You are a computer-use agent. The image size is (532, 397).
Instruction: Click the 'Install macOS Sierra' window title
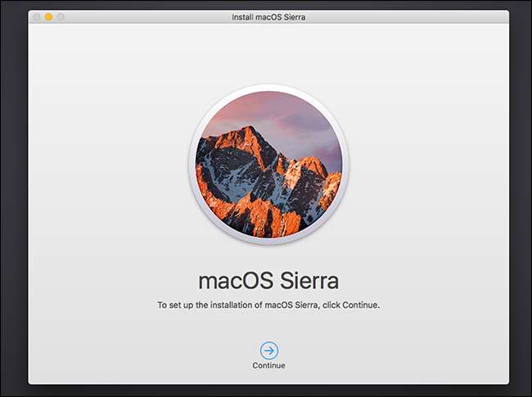coord(268,17)
